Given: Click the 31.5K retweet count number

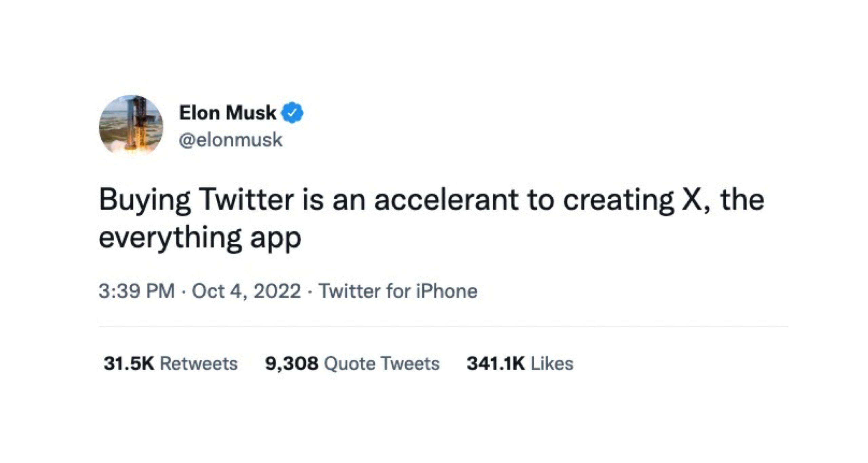Looking at the screenshot, I should 129,363.
